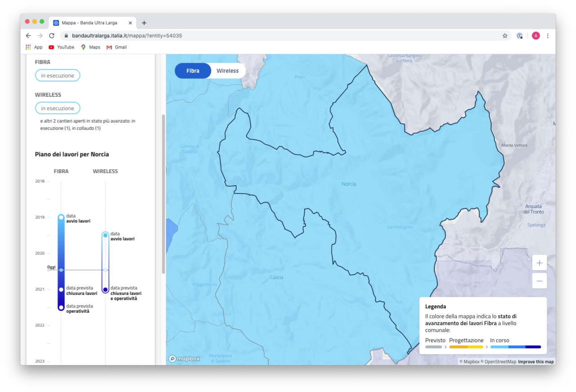Click the browser reload icon
This screenshot has height=392, width=576.
point(52,36)
